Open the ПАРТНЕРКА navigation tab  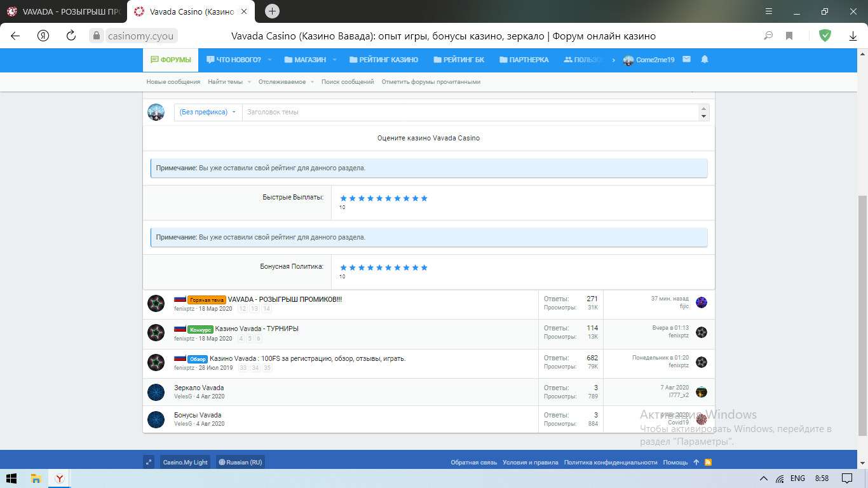click(524, 60)
